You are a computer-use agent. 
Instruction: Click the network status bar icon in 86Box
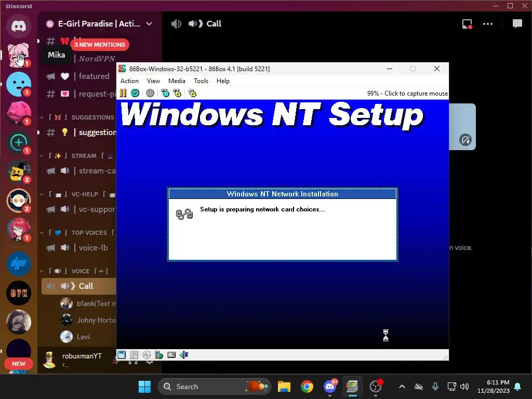pyautogui.click(x=159, y=355)
